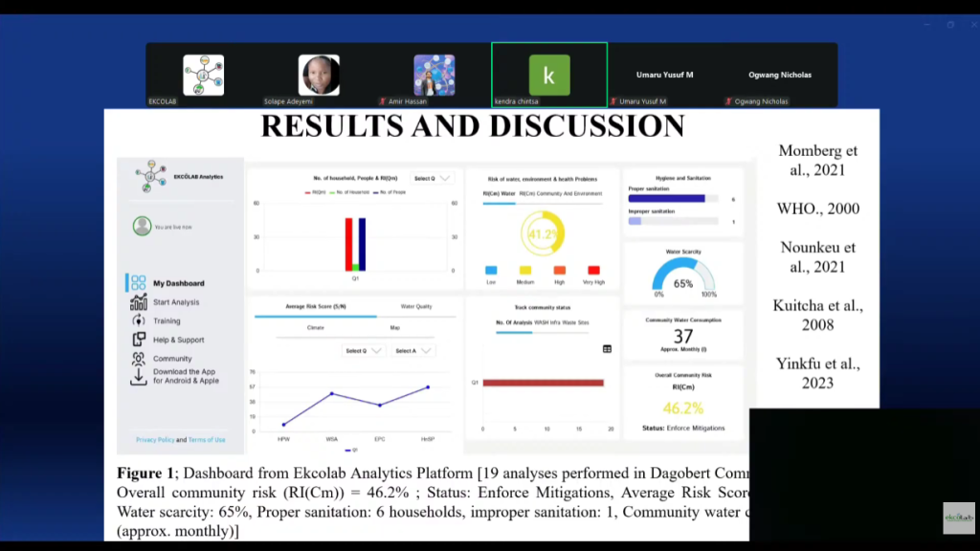Switch to the Climate tab
This screenshot has width=980, height=551.
[315, 328]
